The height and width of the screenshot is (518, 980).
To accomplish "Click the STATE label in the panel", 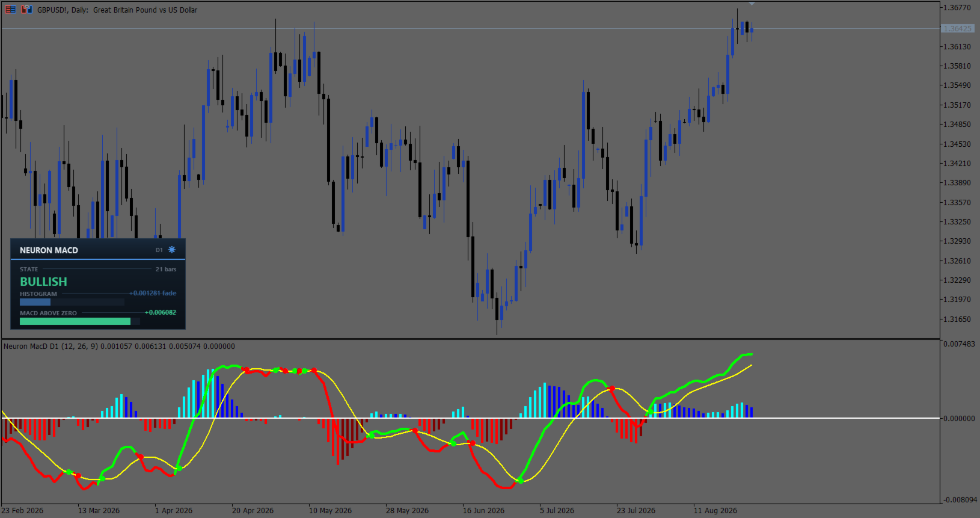I will (x=29, y=270).
